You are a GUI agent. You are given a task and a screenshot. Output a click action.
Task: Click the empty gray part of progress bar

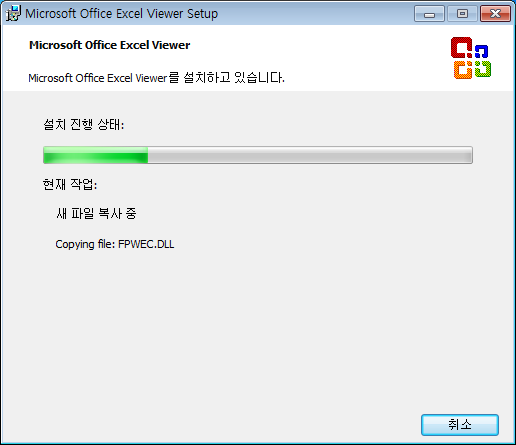tap(310, 155)
